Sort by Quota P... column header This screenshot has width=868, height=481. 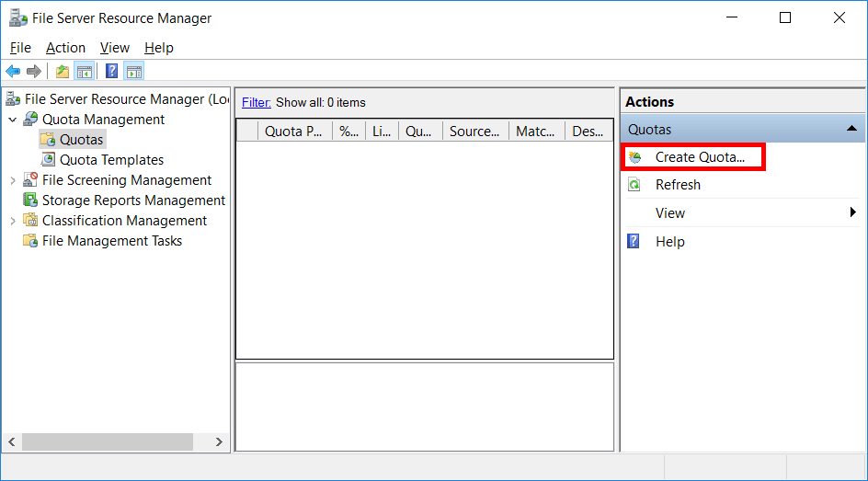(294, 132)
